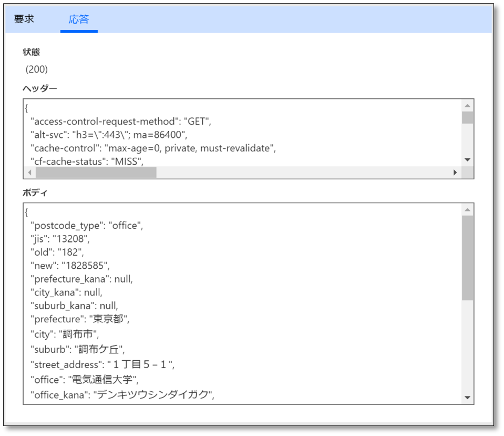Click the body vertical scrollbar thumb
The image size is (504, 436).
[x=467, y=258]
